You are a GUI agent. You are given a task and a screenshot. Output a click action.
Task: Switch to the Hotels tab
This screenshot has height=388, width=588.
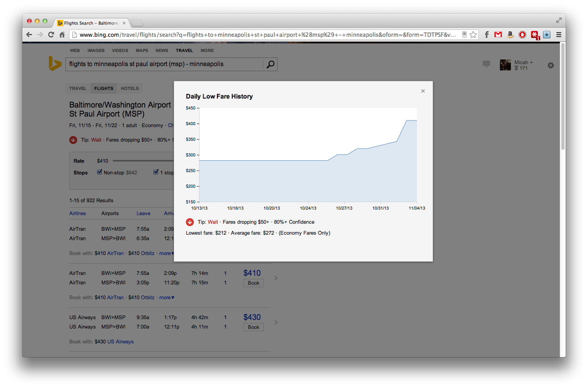130,88
